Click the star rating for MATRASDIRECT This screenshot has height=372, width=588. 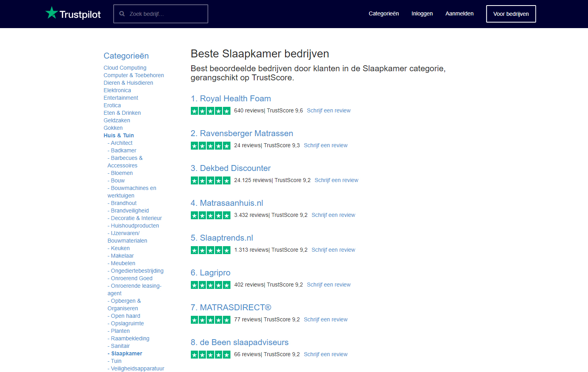click(x=211, y=320)
